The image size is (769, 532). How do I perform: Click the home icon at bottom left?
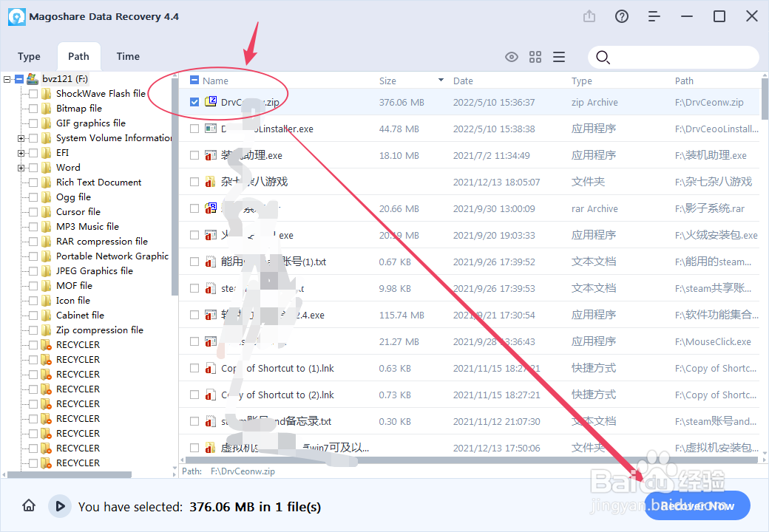click(x=29, y=505)
